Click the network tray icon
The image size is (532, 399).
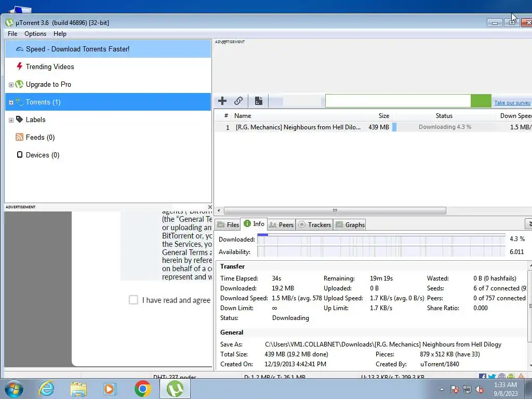coord(467,389)
